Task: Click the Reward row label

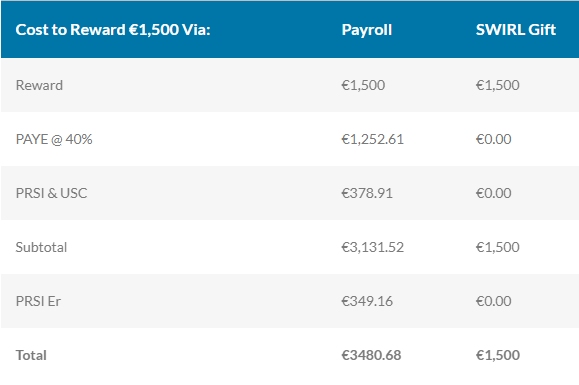Action: tap(39, 85)
